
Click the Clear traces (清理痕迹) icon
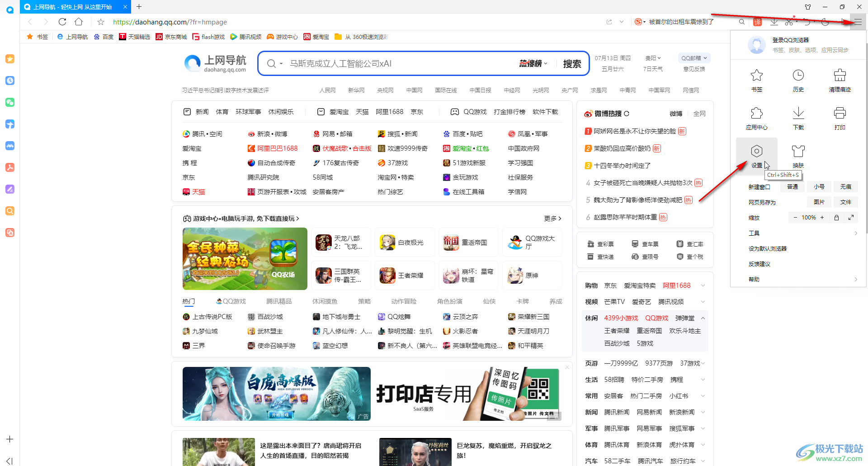840,75
